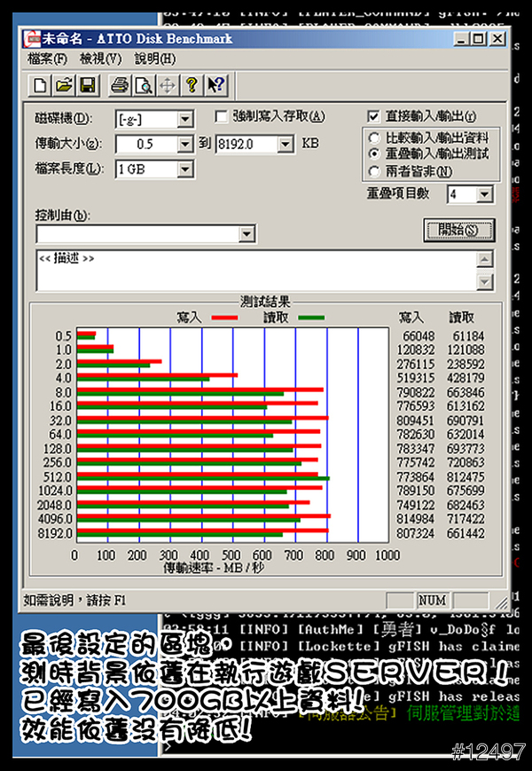Viewport: 532px width, 771px height.
Task: Click the 如需說明，請按 F1 status text
Action: [x=74, y=601]
